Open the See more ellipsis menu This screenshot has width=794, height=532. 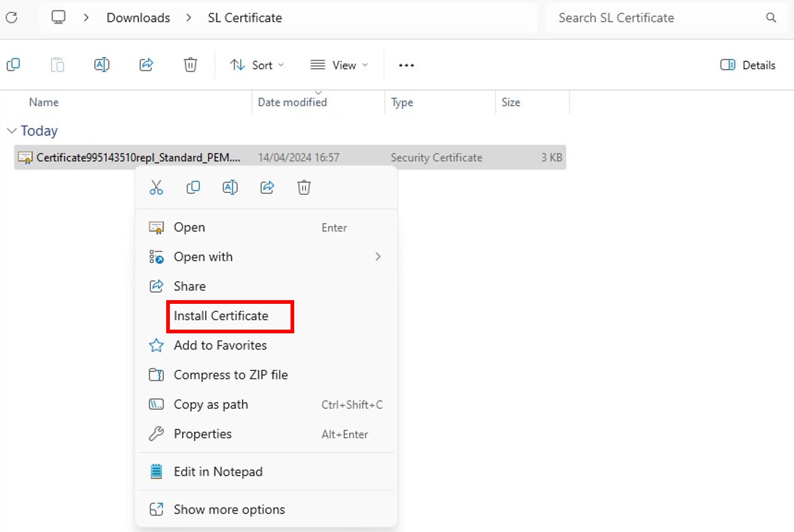tap(406, 65)
